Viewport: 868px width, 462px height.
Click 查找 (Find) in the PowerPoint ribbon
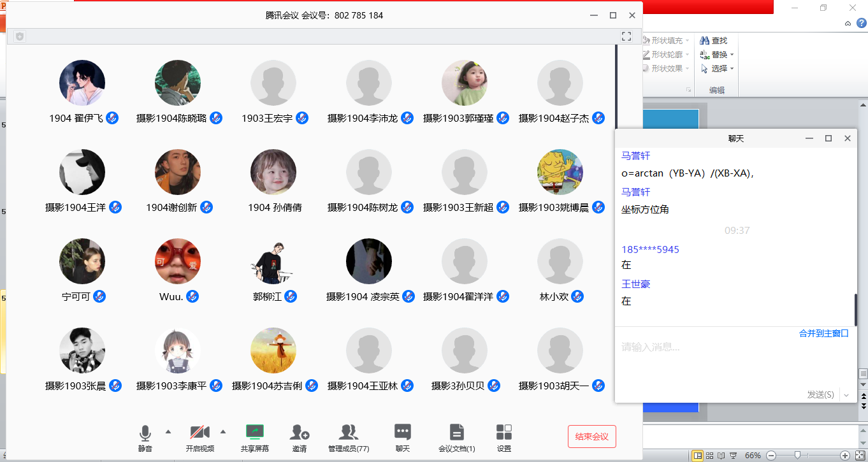[x=714, y=40]
